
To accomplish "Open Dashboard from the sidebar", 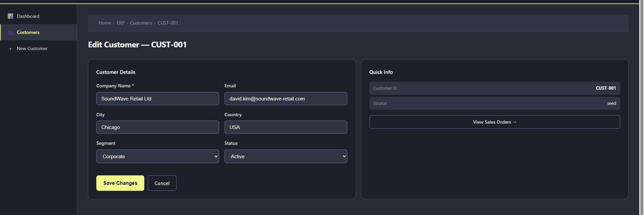I will pos(39,16).
